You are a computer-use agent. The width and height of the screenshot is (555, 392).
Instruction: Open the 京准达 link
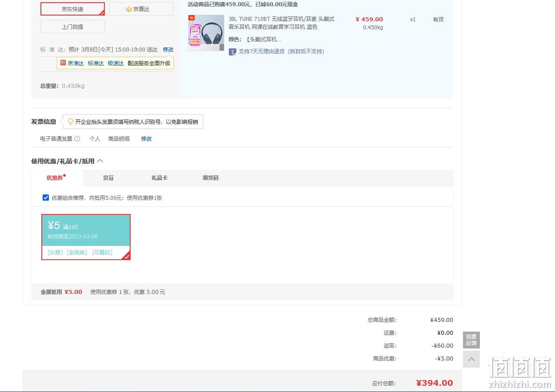76,63
